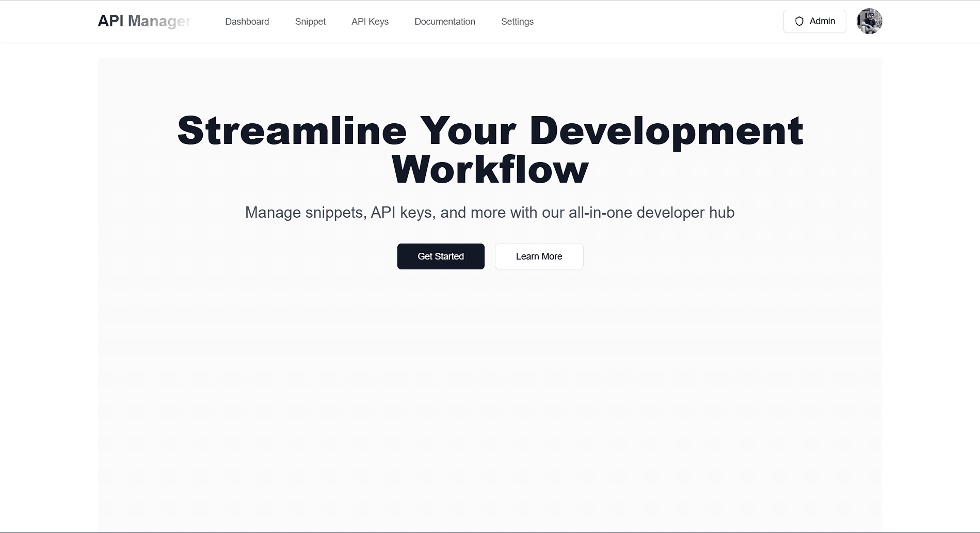This screenshot has height=533, width=980.
Task: Click the 'Streamline Your Development Workflow' heading
Action: (x=490, y=150)
